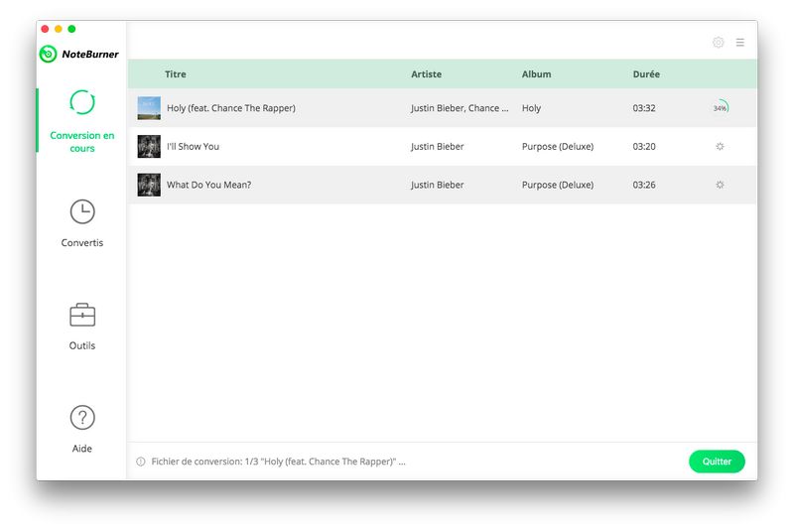Click the Titre column header

(176, 73)
